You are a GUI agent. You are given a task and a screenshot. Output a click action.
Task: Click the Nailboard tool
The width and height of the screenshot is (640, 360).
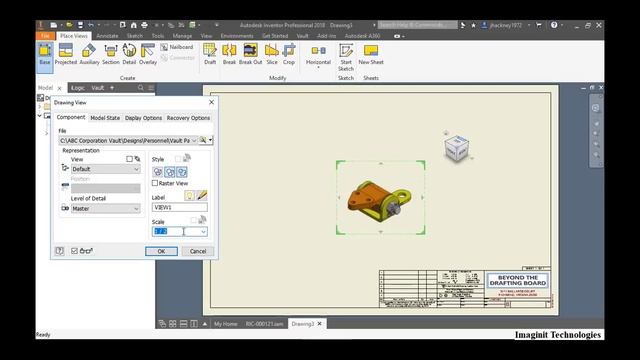(177, 47)
